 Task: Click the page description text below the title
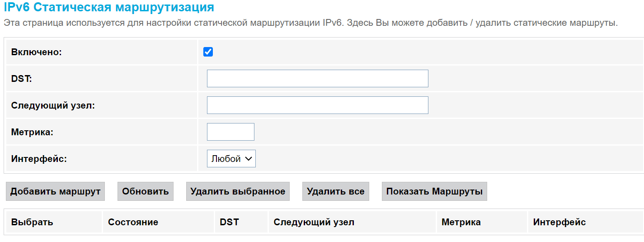click(310, 23)
